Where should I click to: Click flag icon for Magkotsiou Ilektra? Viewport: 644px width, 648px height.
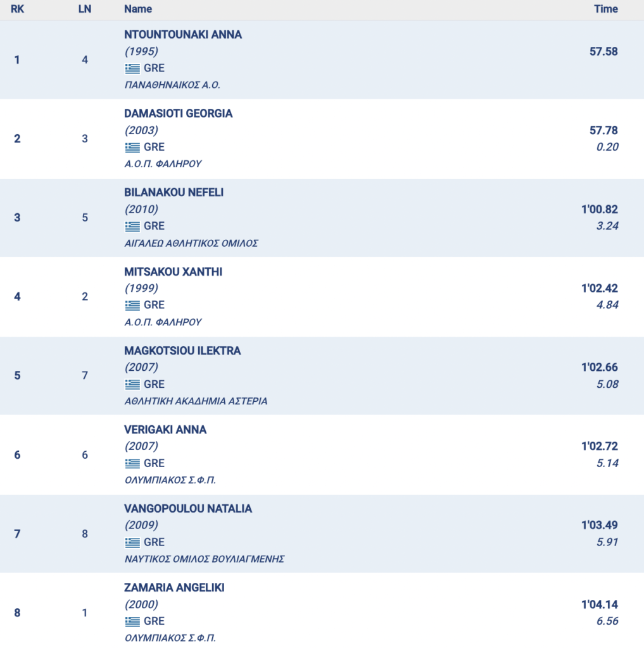click(132, 385)
